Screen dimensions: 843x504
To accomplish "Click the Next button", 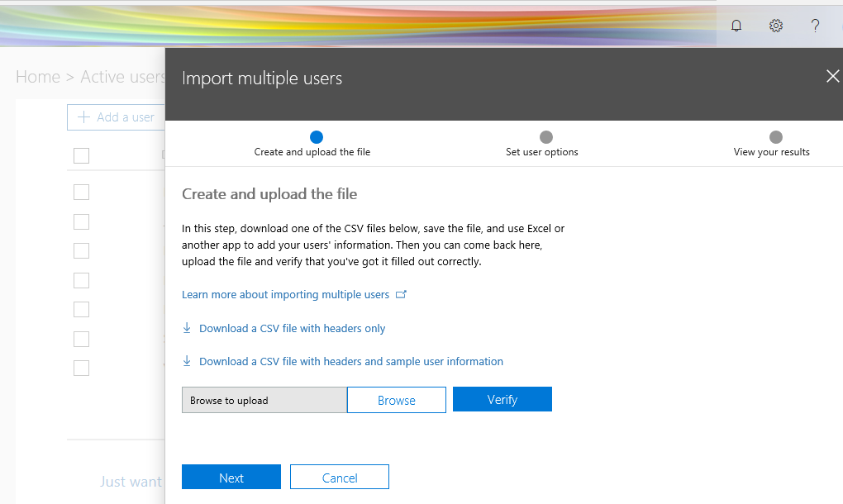I will (231, 477).
